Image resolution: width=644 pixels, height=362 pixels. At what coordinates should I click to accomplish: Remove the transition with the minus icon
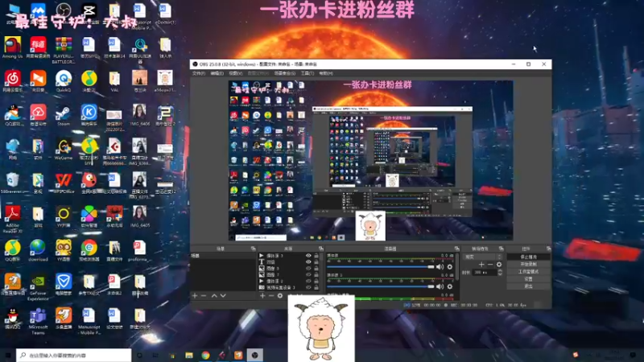(x=490, y=265)
